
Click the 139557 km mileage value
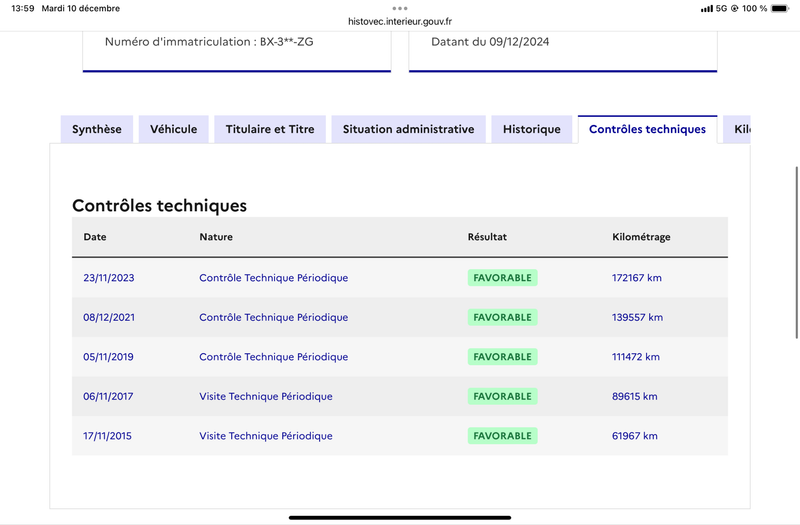point(637,317)
